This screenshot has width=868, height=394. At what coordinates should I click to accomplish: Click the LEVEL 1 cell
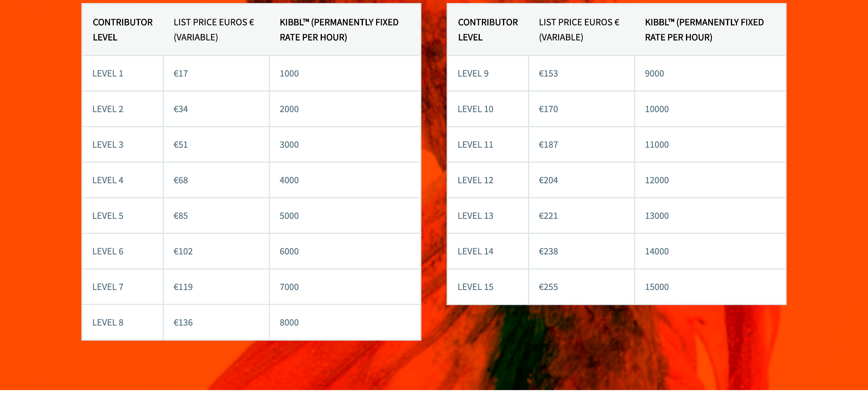(123, 74)
